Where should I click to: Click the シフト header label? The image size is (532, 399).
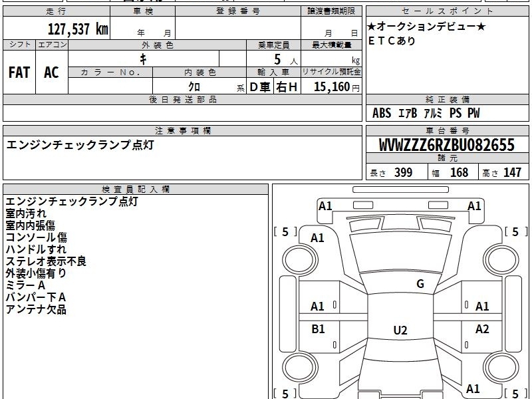[19, 45]
